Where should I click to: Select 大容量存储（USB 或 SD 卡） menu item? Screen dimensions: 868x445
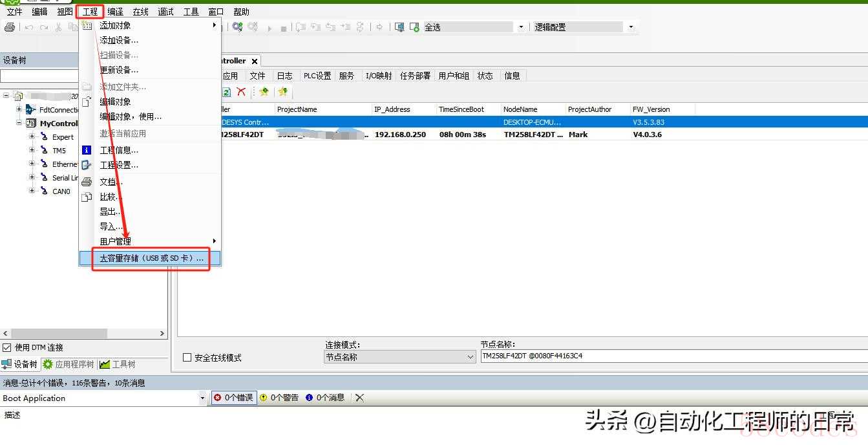coord(151,258)
